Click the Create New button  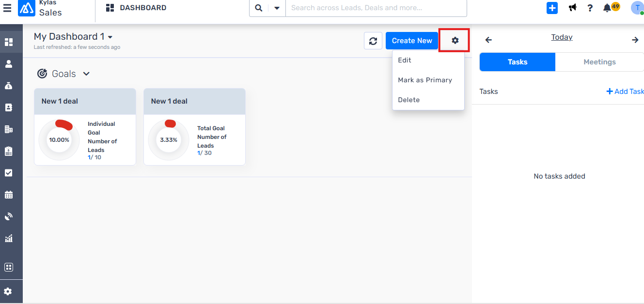tap(412, 41)
